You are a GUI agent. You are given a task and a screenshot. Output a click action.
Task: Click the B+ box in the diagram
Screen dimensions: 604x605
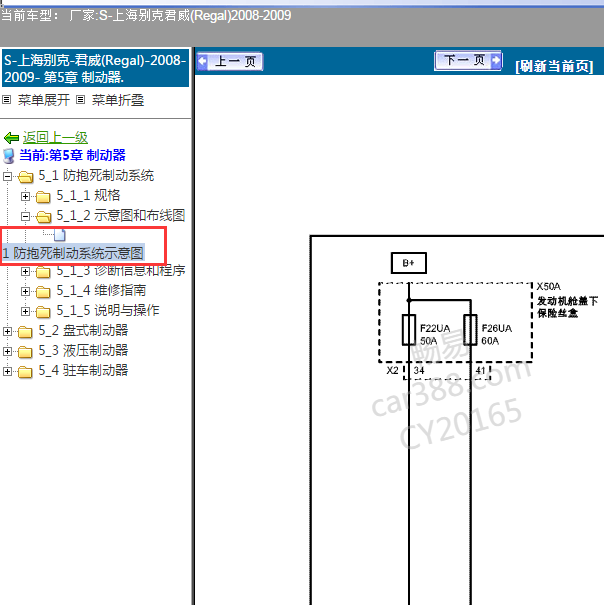tap(409, 263)
